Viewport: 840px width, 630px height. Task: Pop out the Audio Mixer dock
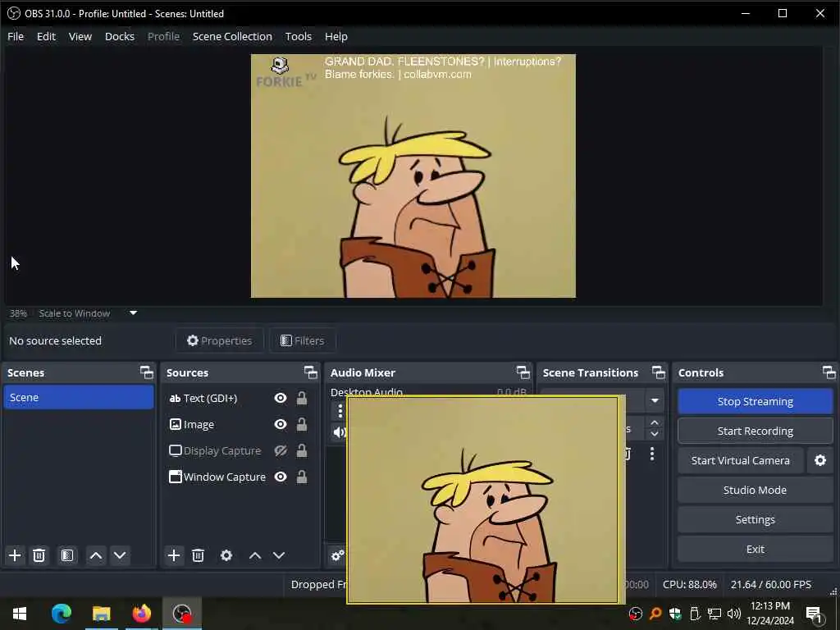523,372
